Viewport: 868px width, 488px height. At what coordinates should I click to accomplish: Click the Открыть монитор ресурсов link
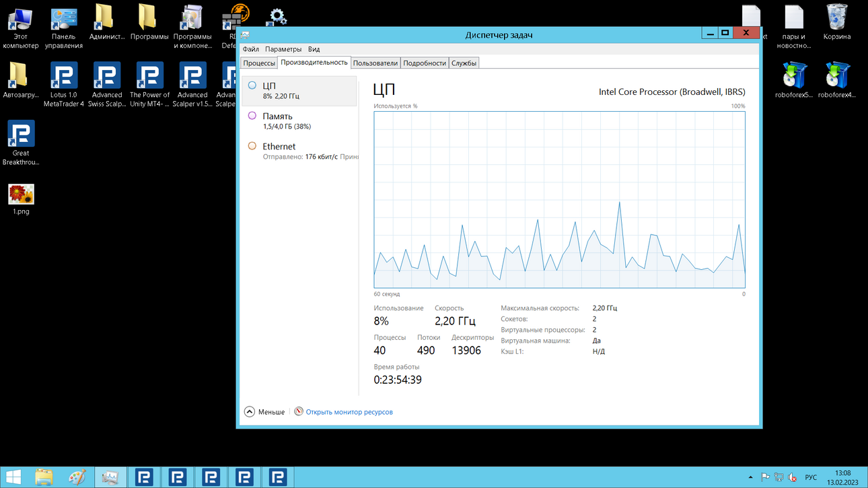[x=349, y=412]
